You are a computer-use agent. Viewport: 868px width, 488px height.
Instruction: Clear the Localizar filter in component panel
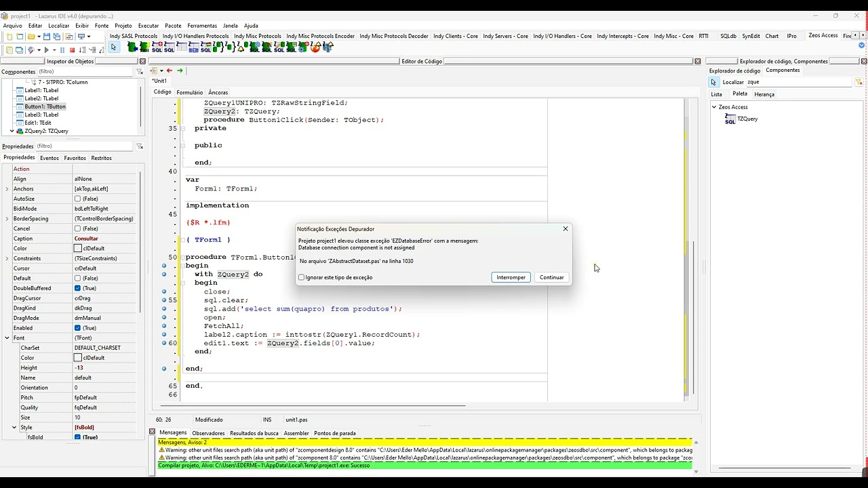point(859,82)
